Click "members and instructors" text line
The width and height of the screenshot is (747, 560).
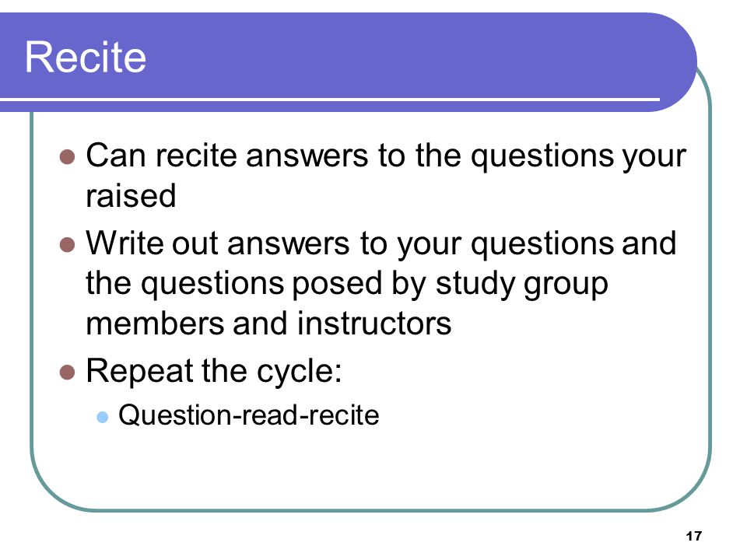268,324
